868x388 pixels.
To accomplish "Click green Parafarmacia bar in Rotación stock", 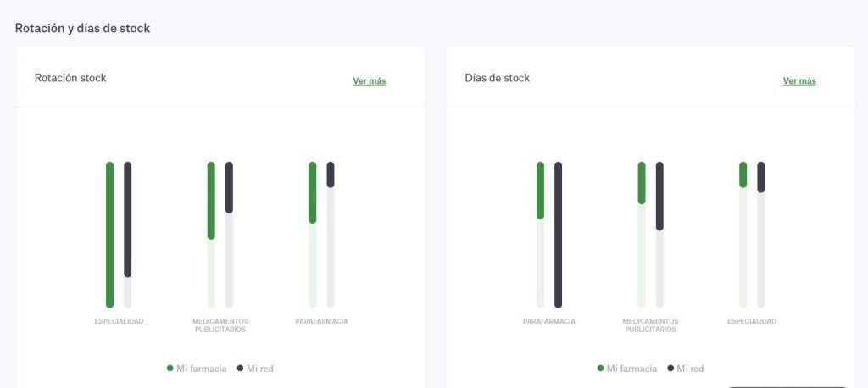I will point(312,192).
